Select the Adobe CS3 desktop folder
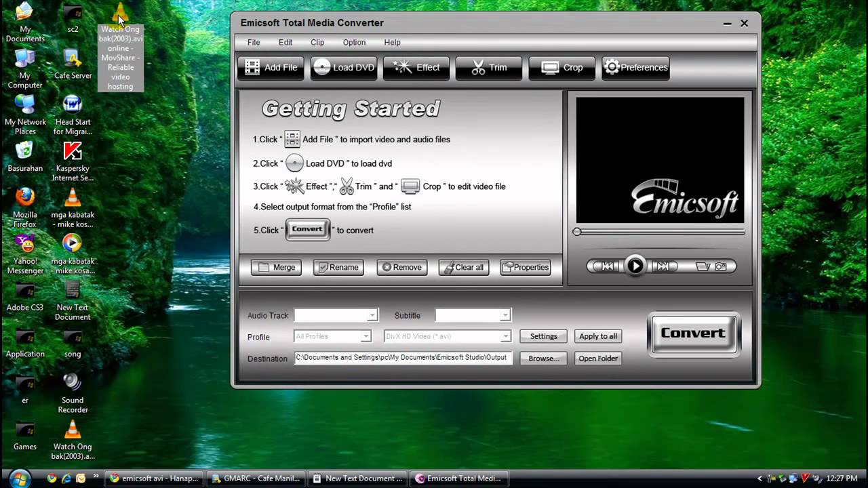This screenshot has height=488, width=868. 25,297
